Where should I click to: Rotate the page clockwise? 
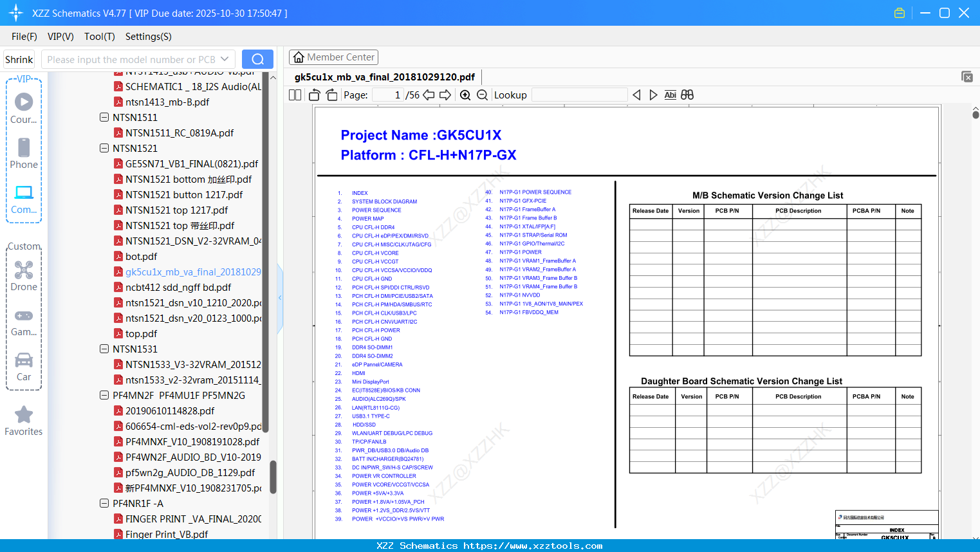coord(332,95)
